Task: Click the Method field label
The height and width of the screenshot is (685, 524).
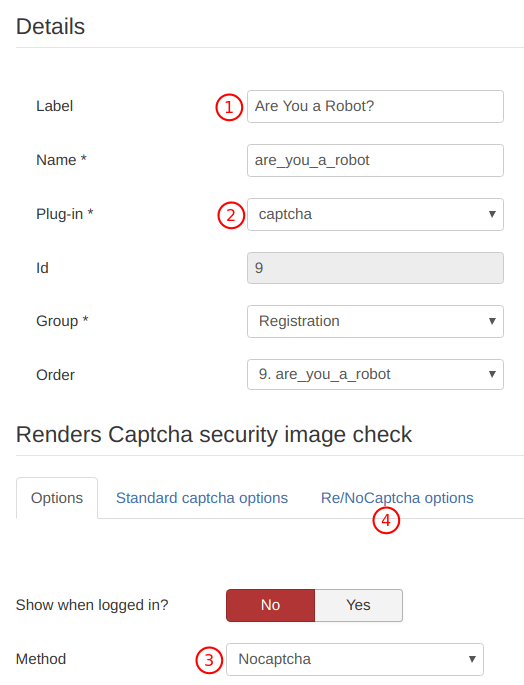Action: 41,659
